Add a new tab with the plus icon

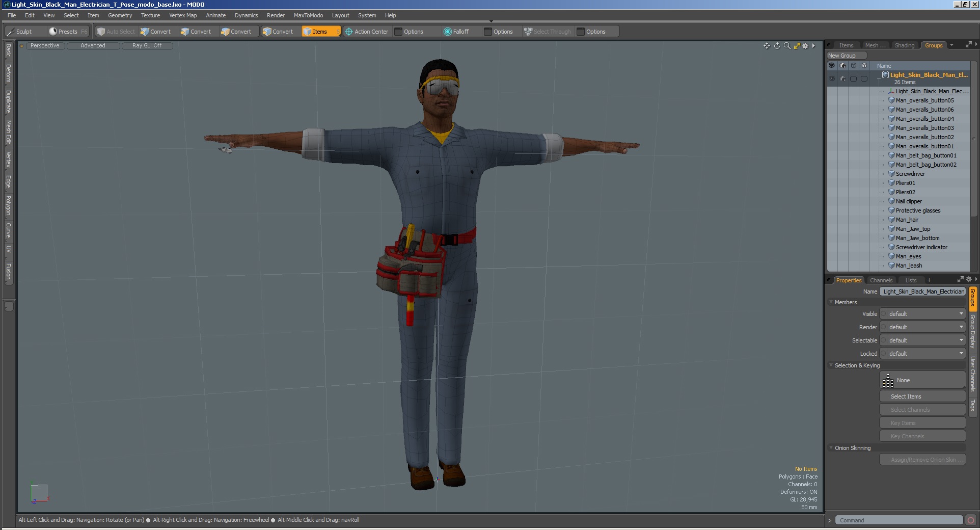point(929,280)
